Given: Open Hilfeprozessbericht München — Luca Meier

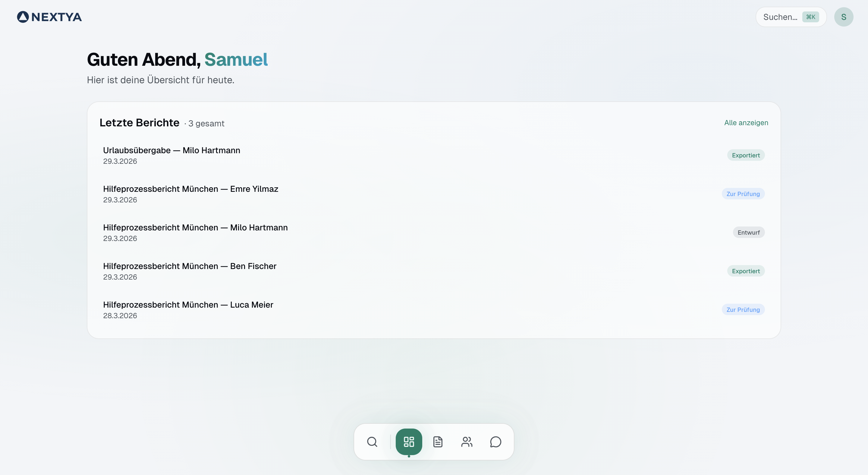Looking at the screenshot, I should pos(188,305).
